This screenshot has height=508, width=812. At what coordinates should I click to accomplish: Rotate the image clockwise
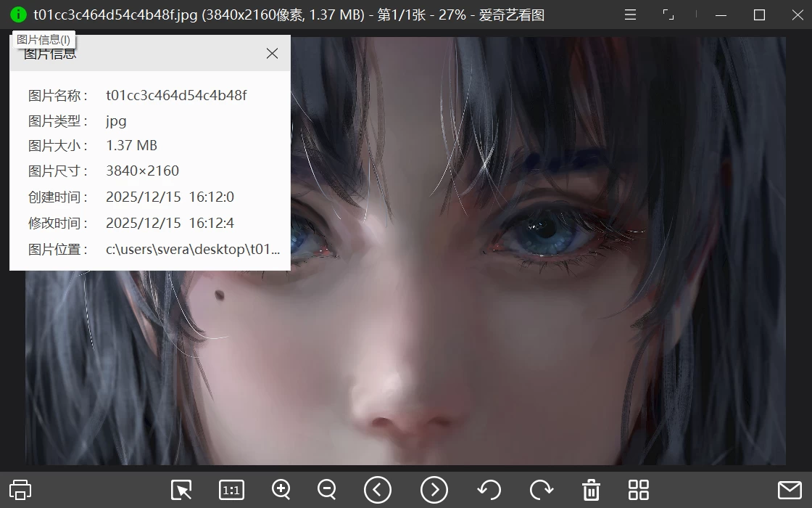click(539, 490)
